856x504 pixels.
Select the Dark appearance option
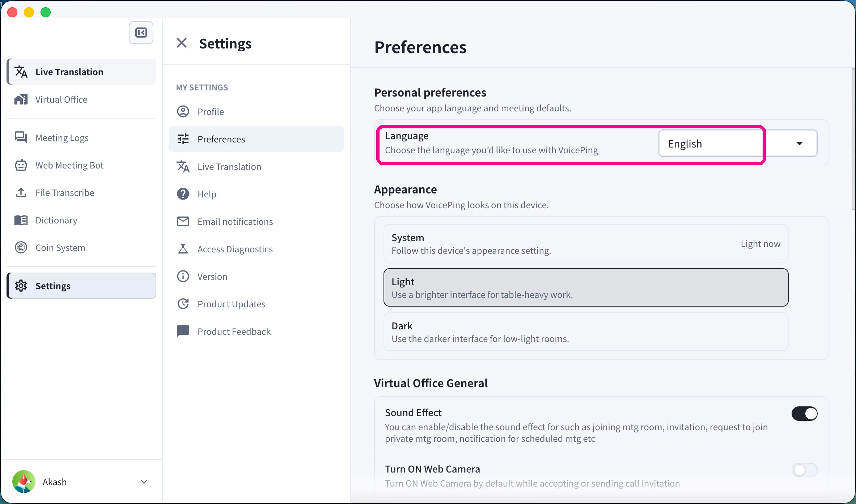coord(586,332)
